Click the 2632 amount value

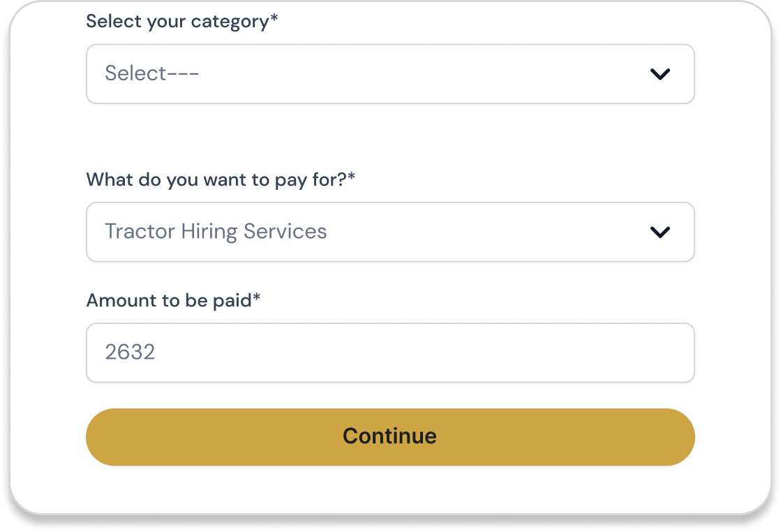130,352
